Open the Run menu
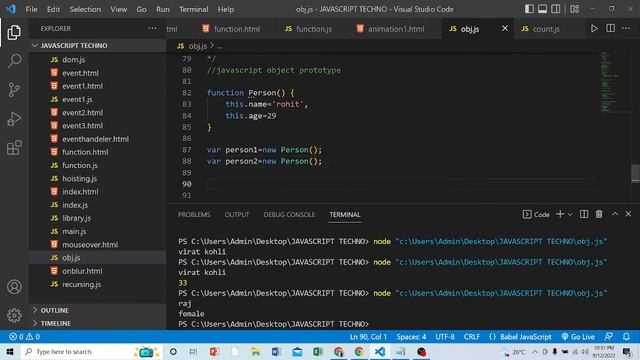The height and width of the screenshot is (360, 640). pyautogui.click(x=162, y=9)
